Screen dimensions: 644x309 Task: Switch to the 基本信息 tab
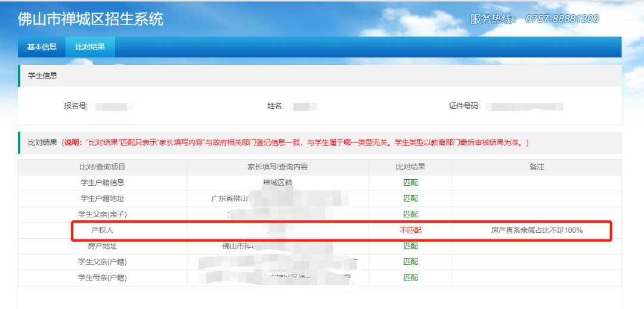[42, 47]
